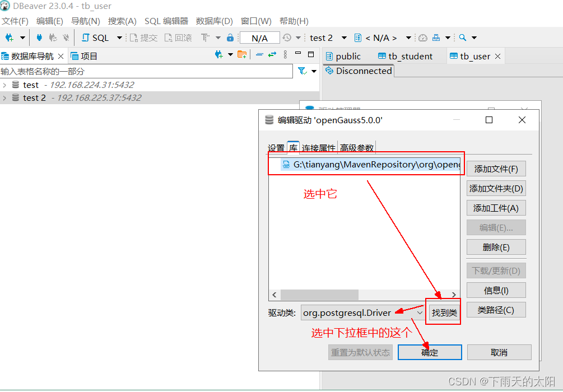Click the Disconnect plug icon

66,38
